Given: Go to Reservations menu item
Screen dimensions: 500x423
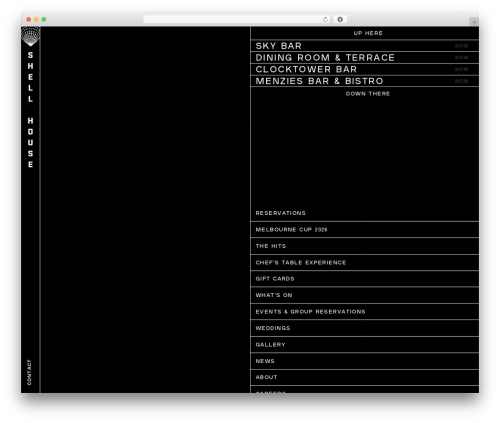Looking at the screenshot, I should click(365, 213).
